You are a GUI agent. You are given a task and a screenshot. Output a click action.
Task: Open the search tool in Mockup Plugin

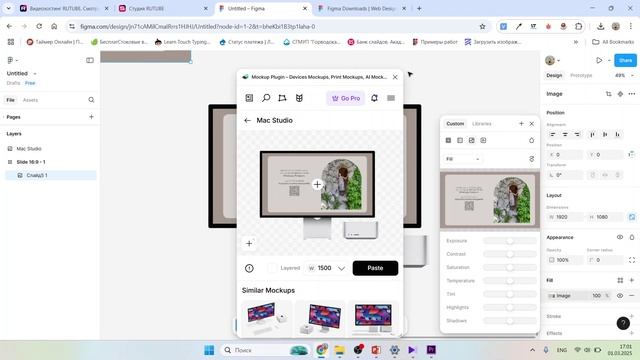pyautogui.click(x=266, y=98)
